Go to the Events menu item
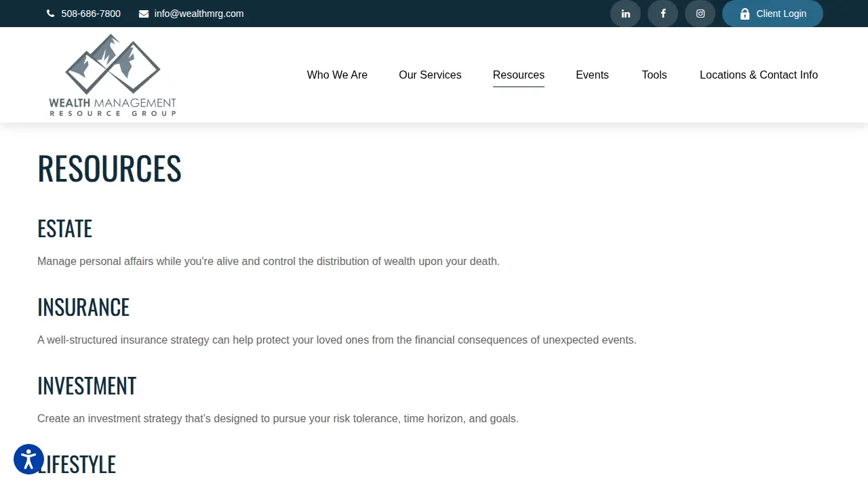868x488 pixels. [592, 75]
